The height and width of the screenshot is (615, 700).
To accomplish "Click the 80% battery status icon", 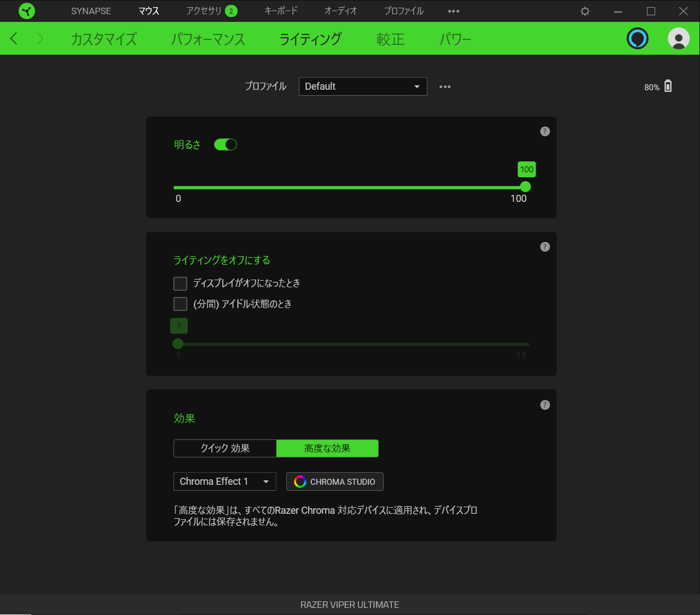I will click(668, 86).
